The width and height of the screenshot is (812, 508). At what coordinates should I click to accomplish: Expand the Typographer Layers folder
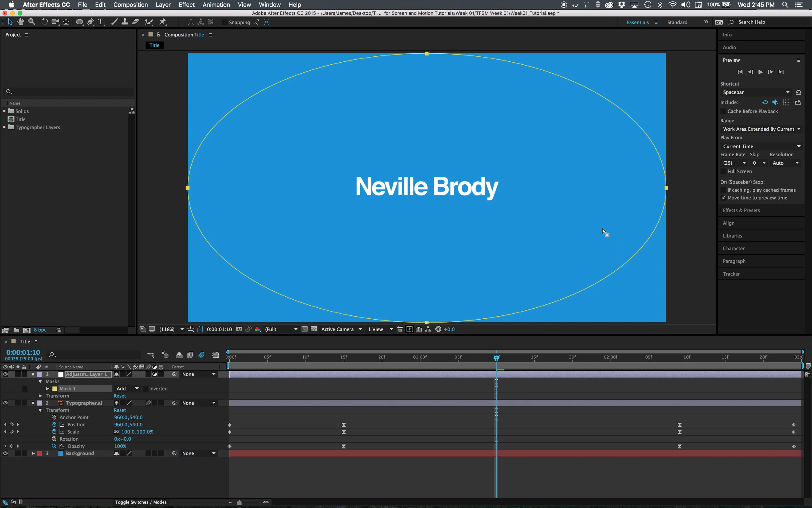4,127
